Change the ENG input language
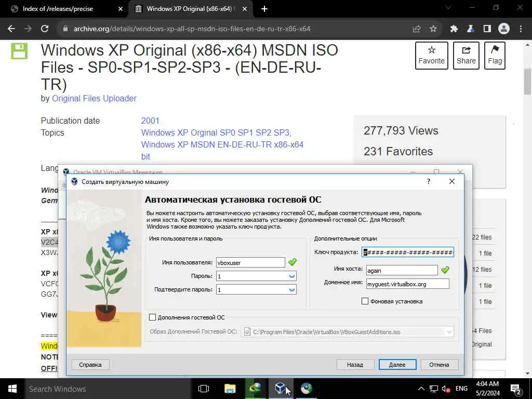The width and height of the screenshot is (532, 399). coord(461,389)
